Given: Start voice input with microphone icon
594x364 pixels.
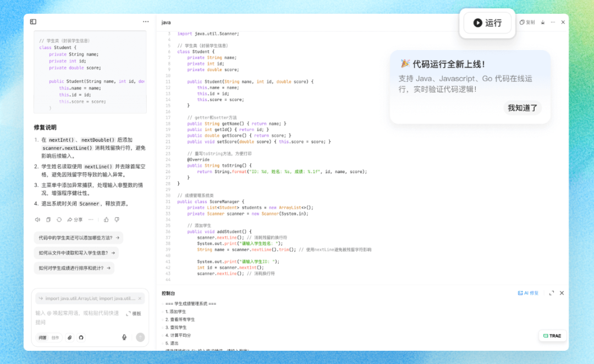Looking at the screenshot, I should (124, 337).
